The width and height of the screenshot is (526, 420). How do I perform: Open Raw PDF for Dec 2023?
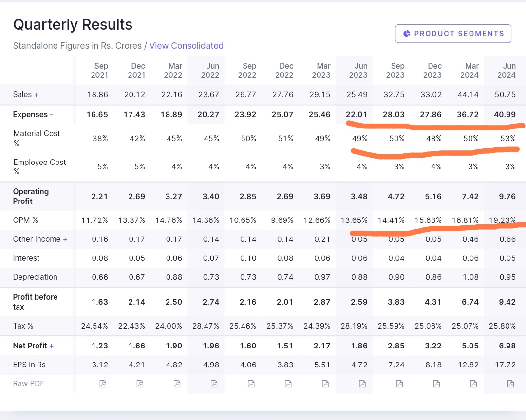tap(436, 383)
